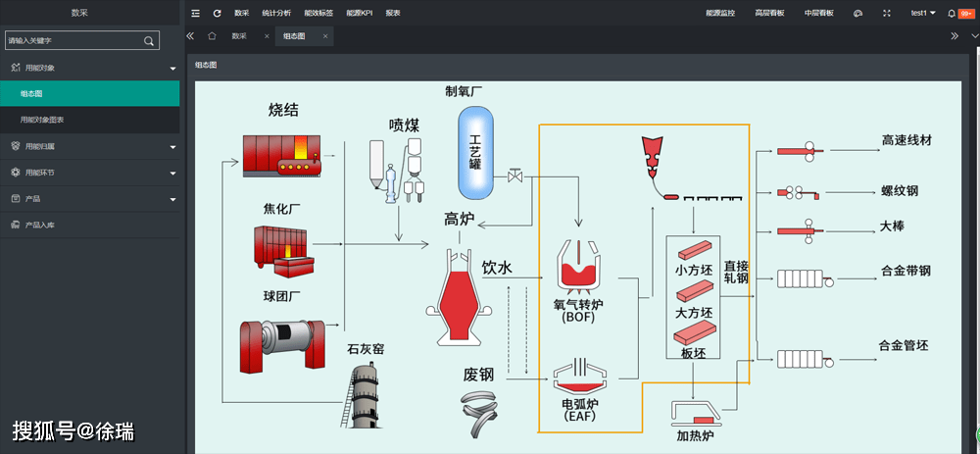Open the theme palette icon
The image size is (980, 454).
[857, 13]
